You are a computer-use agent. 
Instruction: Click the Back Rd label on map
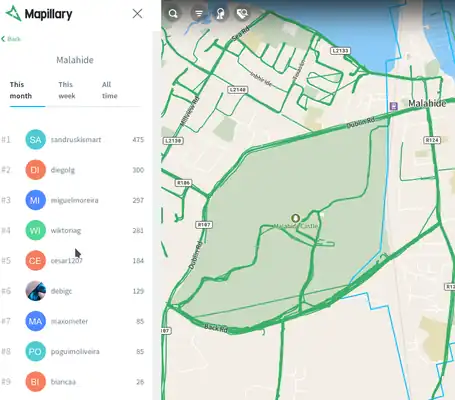(216, 328)
